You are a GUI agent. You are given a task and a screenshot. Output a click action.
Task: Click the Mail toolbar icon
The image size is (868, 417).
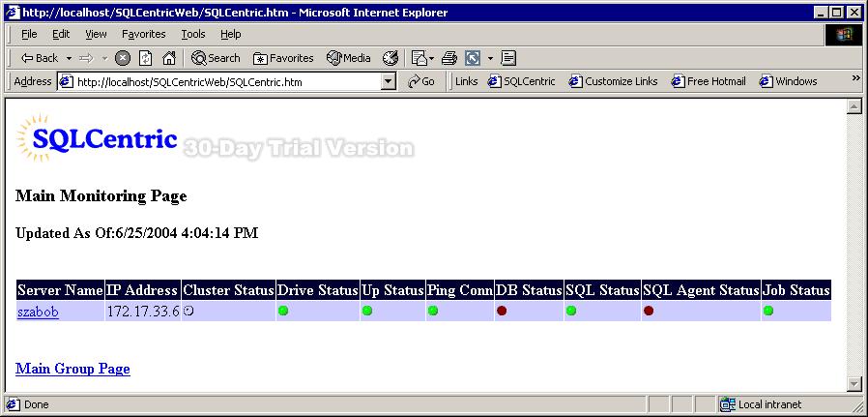pos(420,58)
